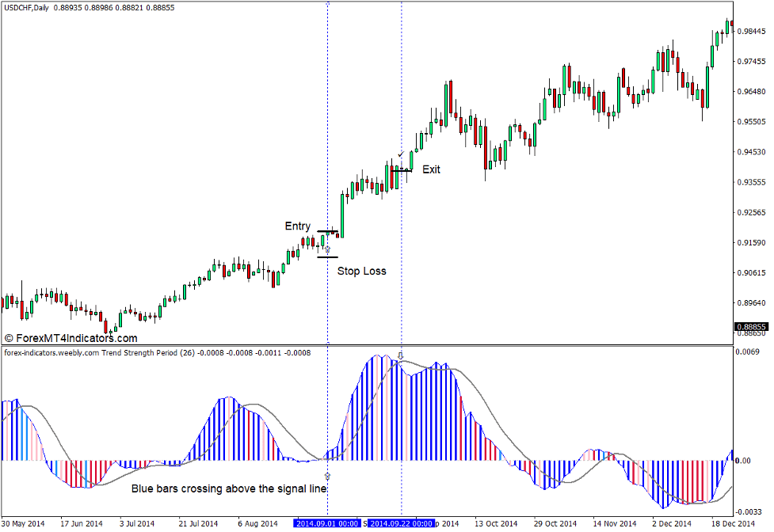The width and height of the screenshot is (774, 532).
Task: Click the small marker below the entry dotted line
Action: point(328,476)
